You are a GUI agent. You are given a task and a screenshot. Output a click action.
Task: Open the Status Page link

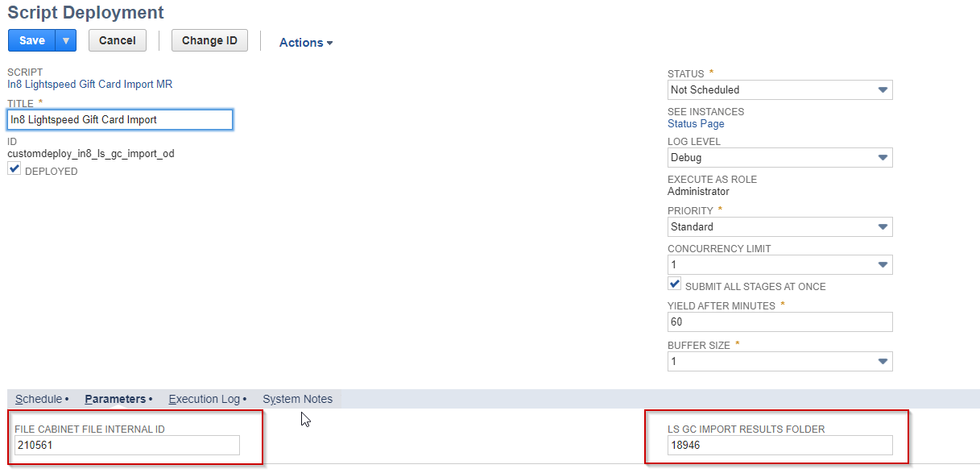tap(696, 124)
